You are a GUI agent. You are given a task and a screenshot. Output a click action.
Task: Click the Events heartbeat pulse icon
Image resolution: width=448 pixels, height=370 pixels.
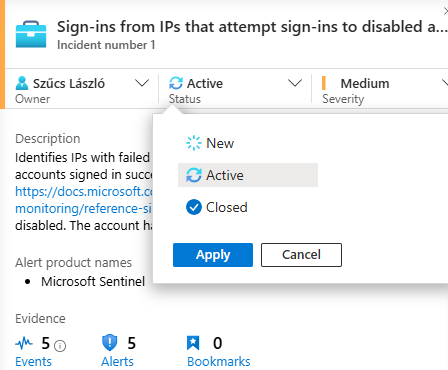pos(24,343)
